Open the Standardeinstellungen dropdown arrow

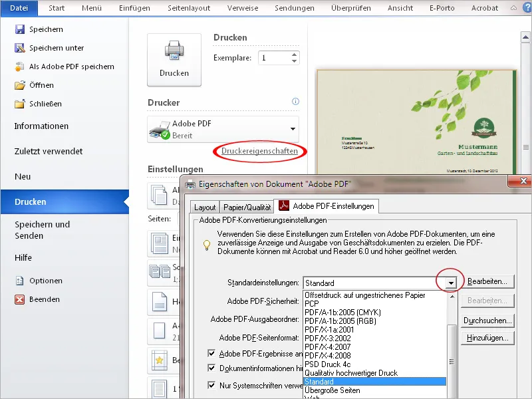click(451, 283)
